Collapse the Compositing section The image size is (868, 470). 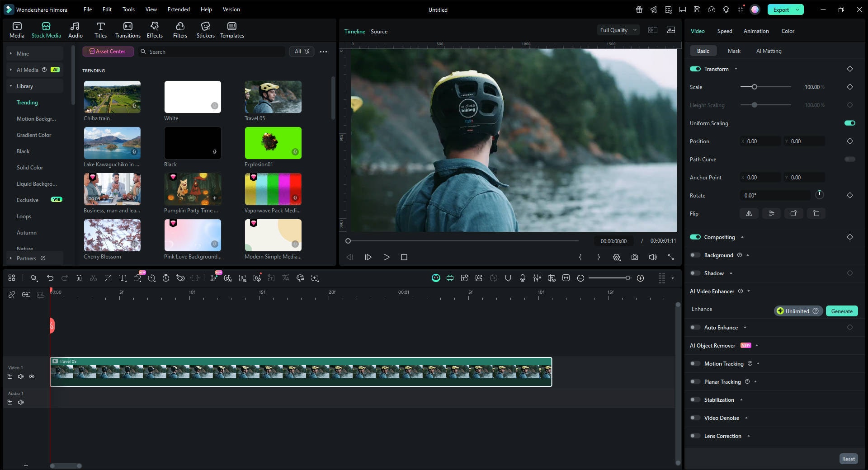[743, 237]
